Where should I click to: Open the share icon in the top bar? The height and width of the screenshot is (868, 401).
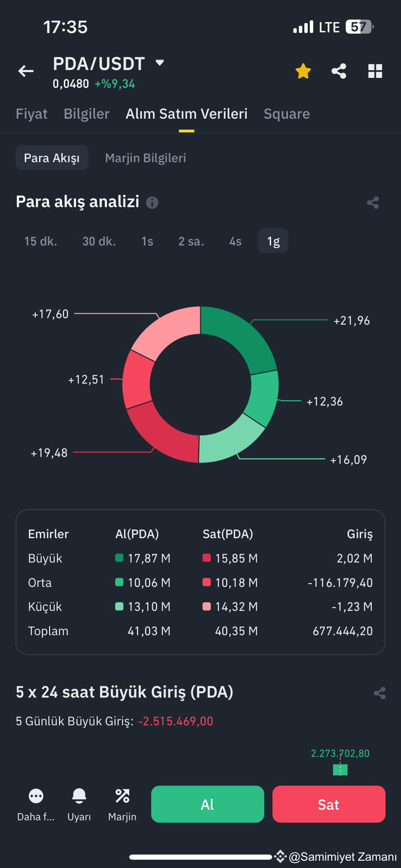(339, 71)
